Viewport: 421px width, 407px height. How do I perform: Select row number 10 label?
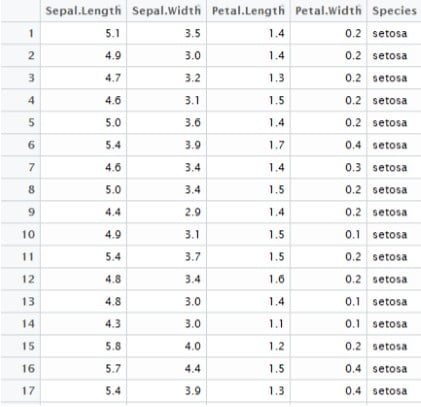[28, 234]
